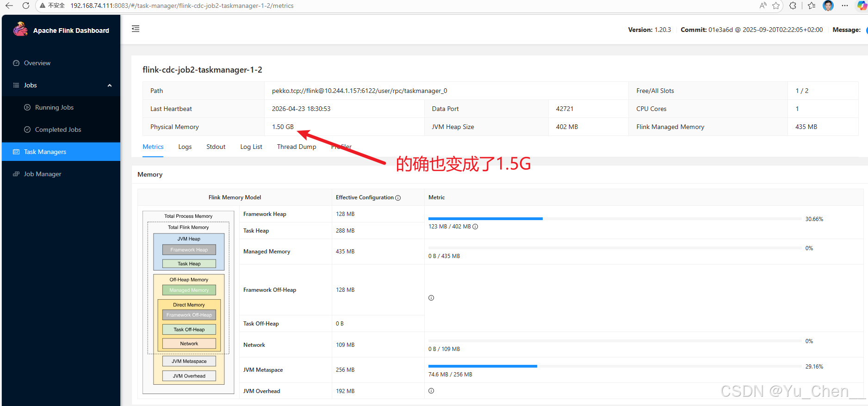
Task: Collapse the sidebar with the fold icon
Action: (x=136, y=29)
